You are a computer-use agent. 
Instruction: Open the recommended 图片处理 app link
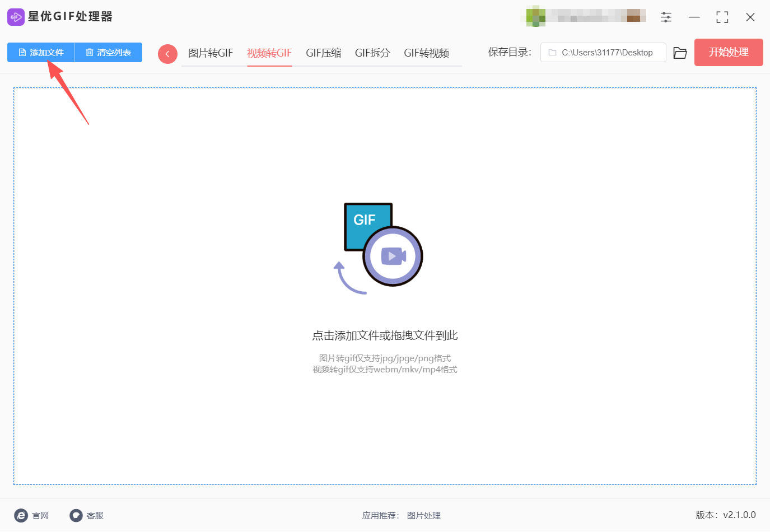(x=424, y=515)
